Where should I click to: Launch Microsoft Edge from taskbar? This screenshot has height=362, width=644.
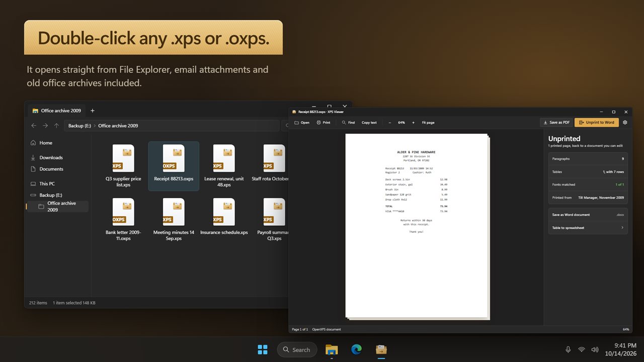(357, 349)
